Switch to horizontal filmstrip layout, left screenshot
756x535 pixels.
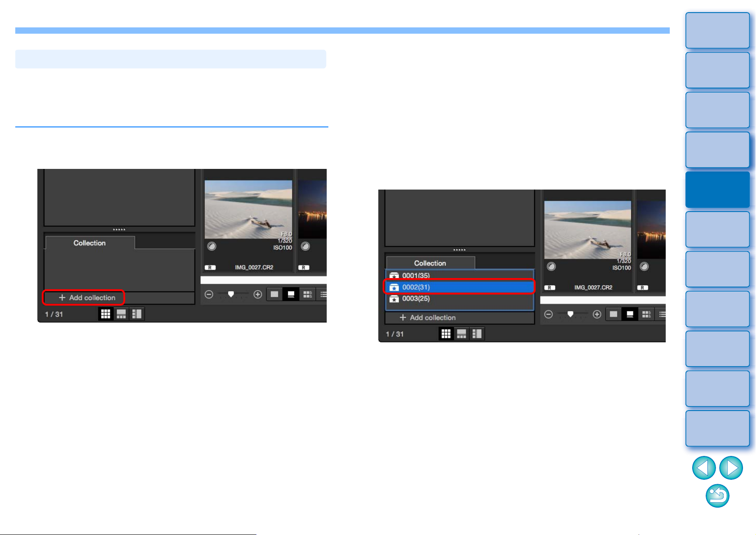[121, 314]
